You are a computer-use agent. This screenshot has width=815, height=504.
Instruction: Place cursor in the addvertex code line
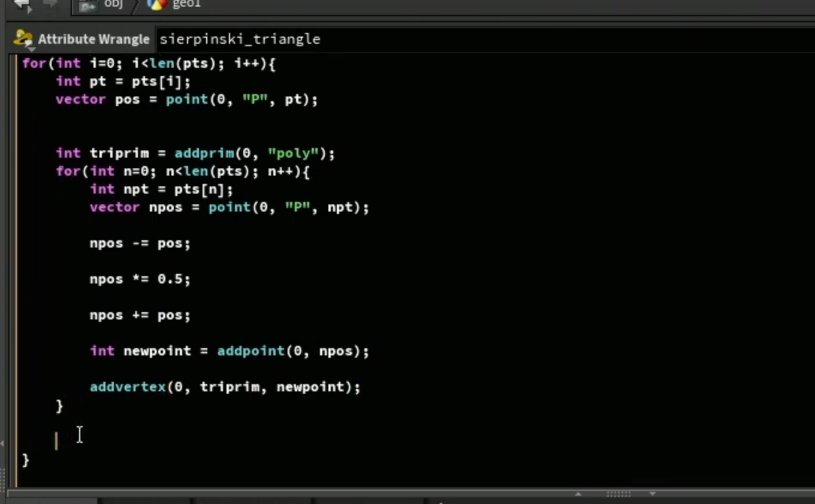coord(225,387)
